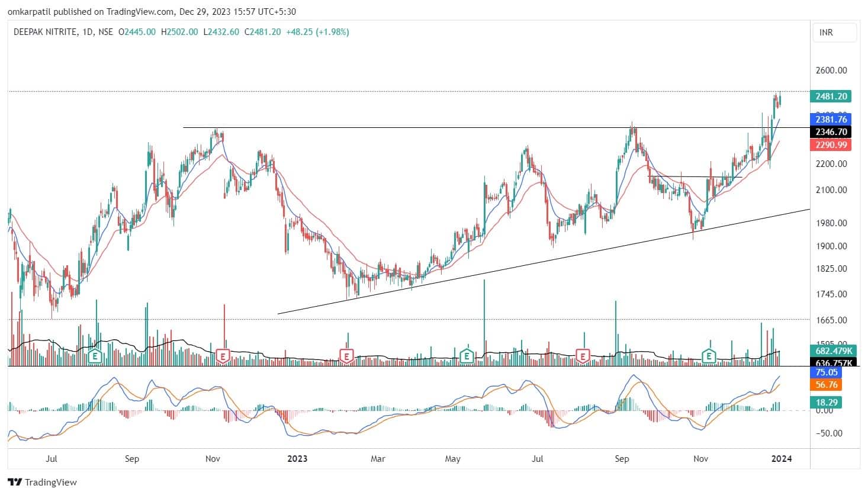
Task: Click the red earnings marker for November 2022
Action: tap(223, 356)
